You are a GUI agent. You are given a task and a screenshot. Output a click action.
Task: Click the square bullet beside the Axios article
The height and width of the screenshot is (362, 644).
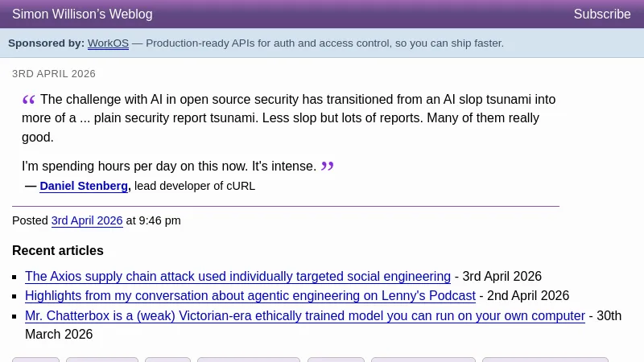[15, 277]
